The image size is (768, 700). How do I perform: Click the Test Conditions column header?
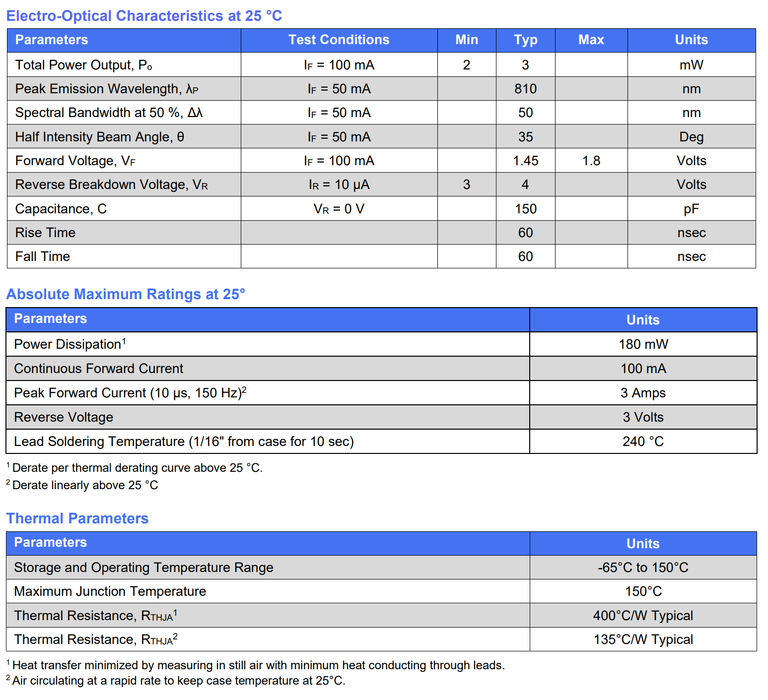pos(339,40)
